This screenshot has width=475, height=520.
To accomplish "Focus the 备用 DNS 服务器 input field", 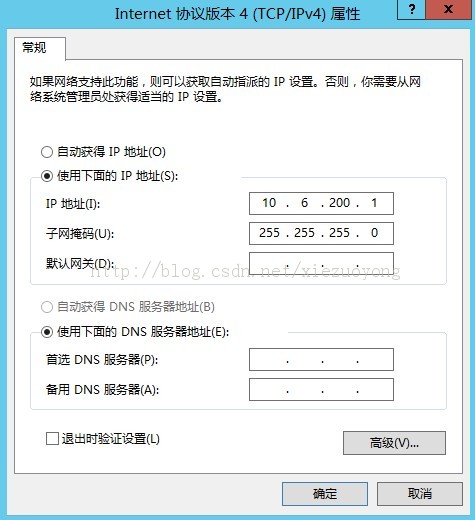I will pos(321,389).
